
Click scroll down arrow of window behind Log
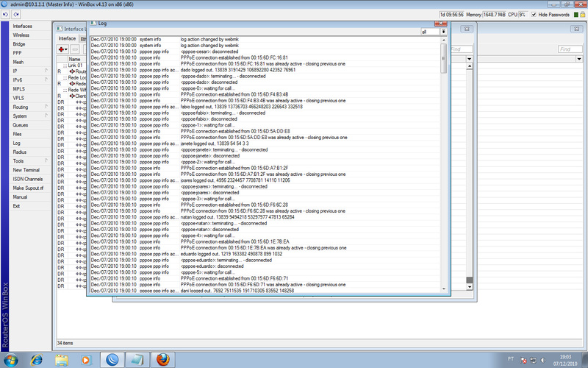click(x=469, y=287)
